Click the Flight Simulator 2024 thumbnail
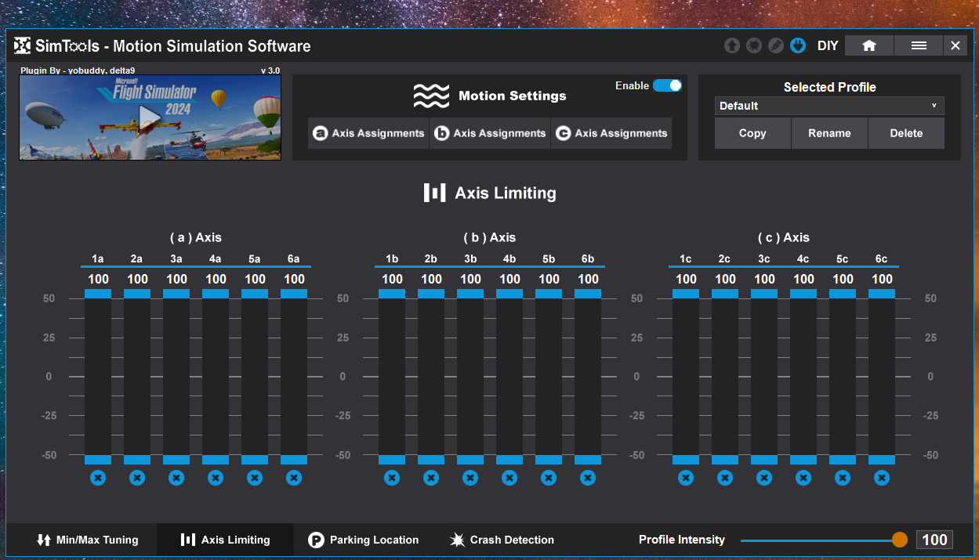Viewport: 979px width, 560px height. point(150,118)
